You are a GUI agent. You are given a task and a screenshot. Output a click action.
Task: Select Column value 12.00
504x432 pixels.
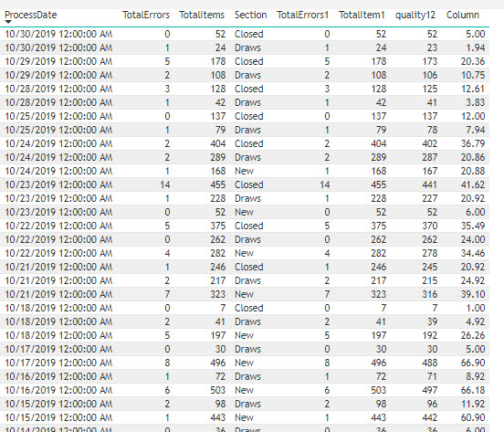pos(473,116)
